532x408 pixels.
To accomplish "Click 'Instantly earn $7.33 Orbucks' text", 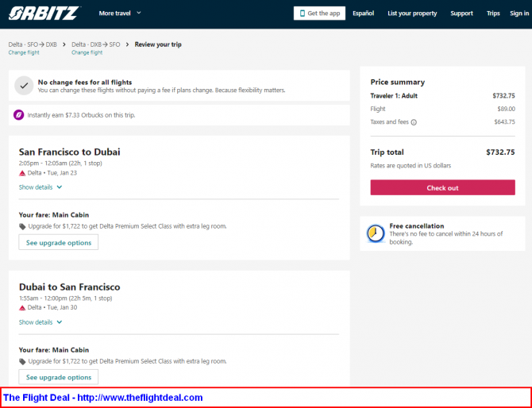I will [x=81, y=115].
